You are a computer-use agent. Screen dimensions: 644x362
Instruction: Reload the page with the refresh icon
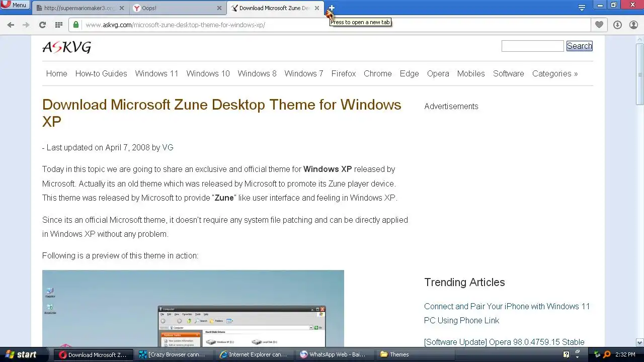[42, 25]
